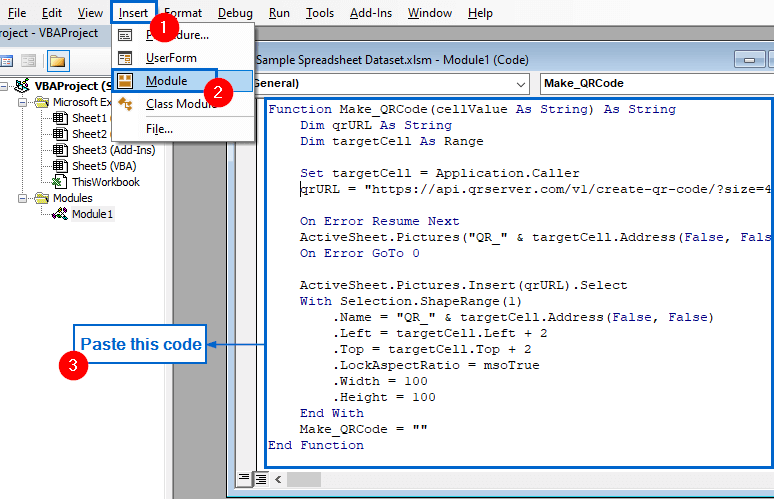Click the 'Function Make_QRCode' declaration line
Viewport: 774px width, 499px height.
471,109
